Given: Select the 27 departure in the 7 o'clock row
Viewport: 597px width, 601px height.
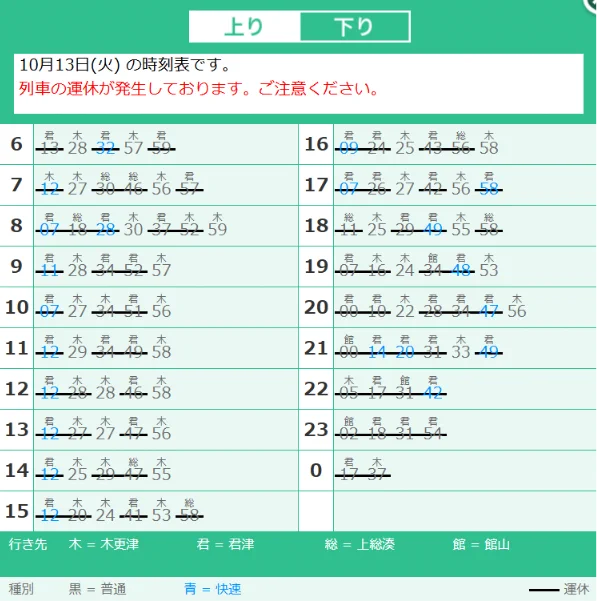Looking at the screenshot, I should click(x=77, y=189).
